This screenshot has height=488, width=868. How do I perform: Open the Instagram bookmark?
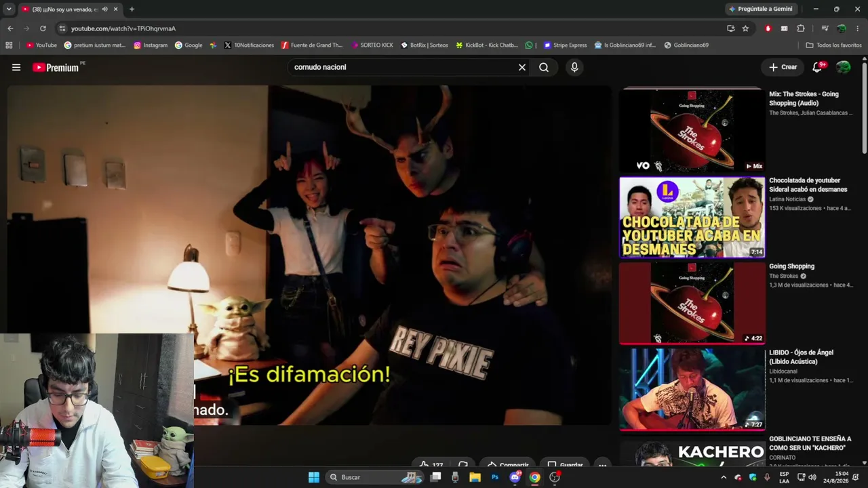pyautogui.click(x=151, y=45)
